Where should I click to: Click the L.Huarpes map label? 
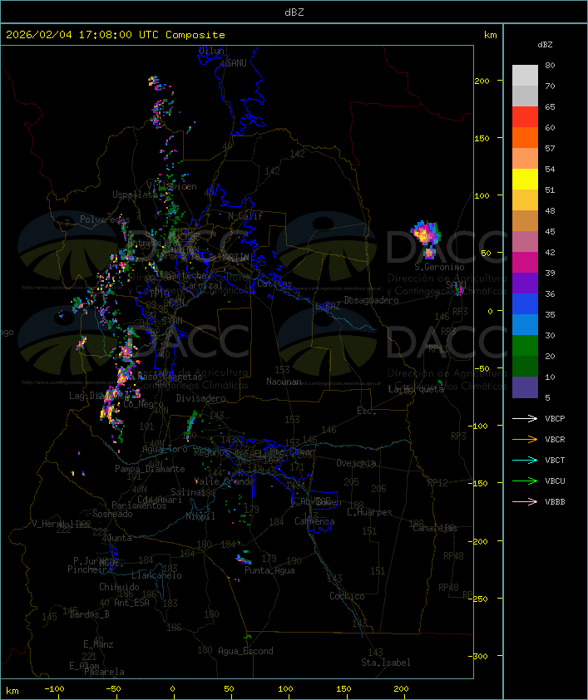point(369,512)
